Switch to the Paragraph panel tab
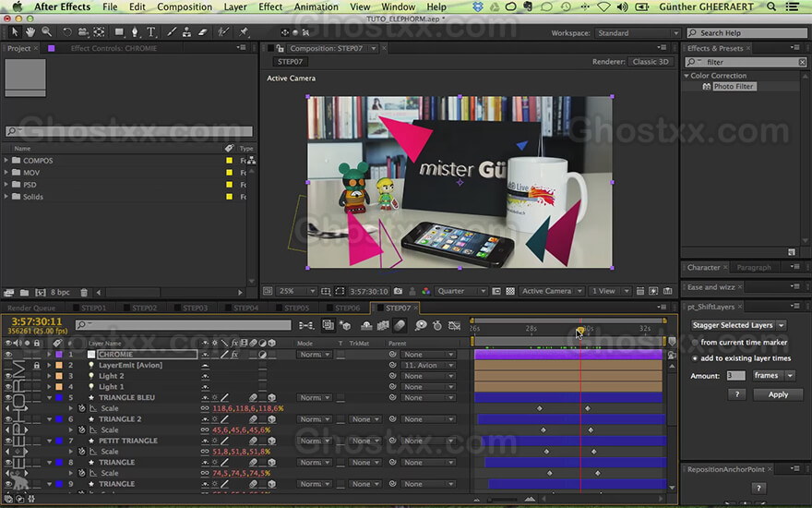 [754, 268]
